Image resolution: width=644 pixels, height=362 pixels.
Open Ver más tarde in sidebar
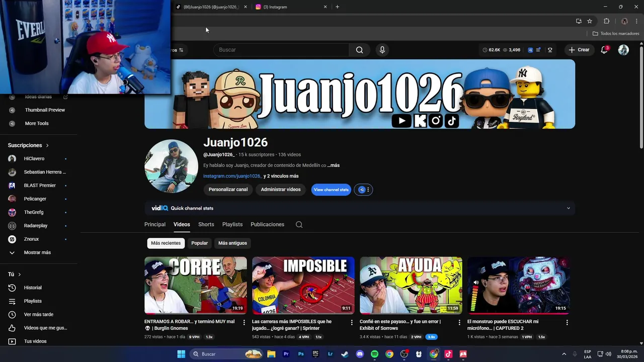(38, 315)
